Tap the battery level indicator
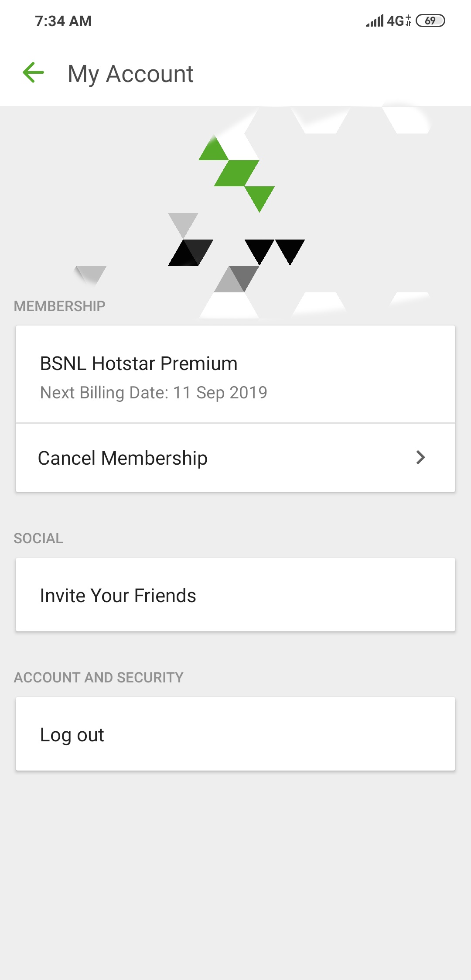Image resolution: width=471 pixels, height=980 pixels. (x=430, y=21)
